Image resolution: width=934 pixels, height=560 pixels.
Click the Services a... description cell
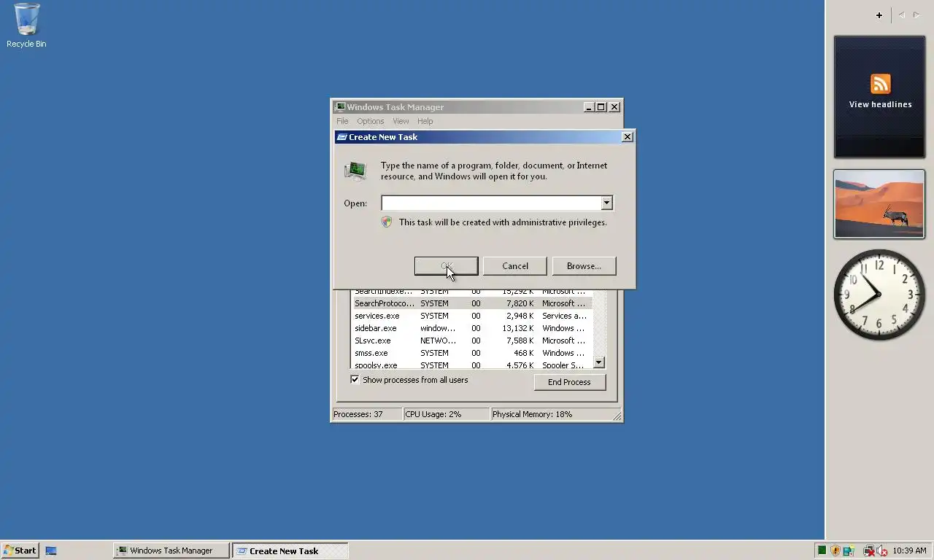[564, 316]
